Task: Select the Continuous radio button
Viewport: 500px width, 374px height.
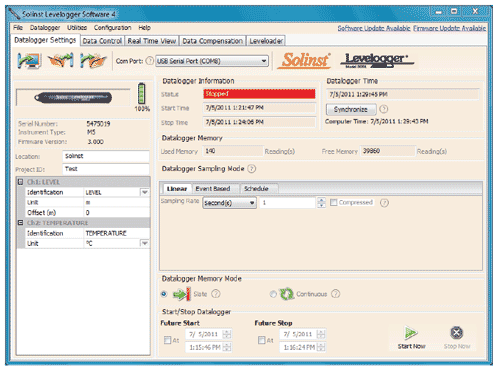Action: pos(273,294)
